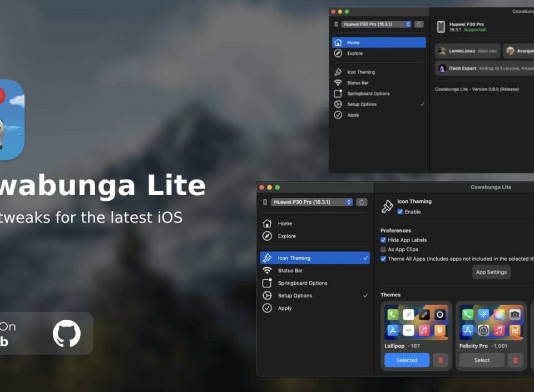Click the wifi icon beside Status Bar, front window
This screenshot has width=534, height=392.
click(268, 271)
